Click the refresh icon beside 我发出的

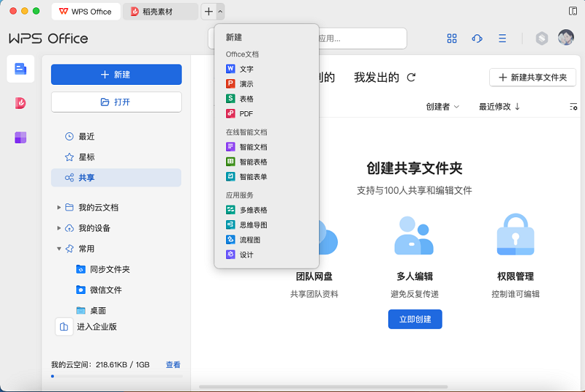(x=411, y=78)
